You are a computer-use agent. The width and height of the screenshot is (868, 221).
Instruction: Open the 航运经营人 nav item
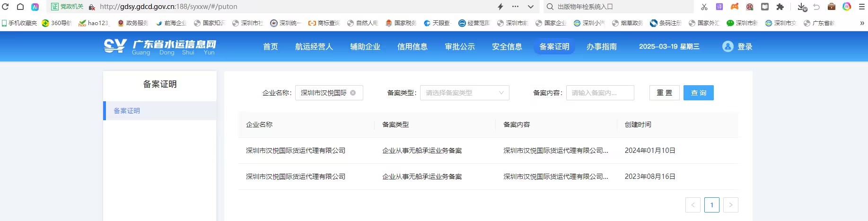click(314, 46)
